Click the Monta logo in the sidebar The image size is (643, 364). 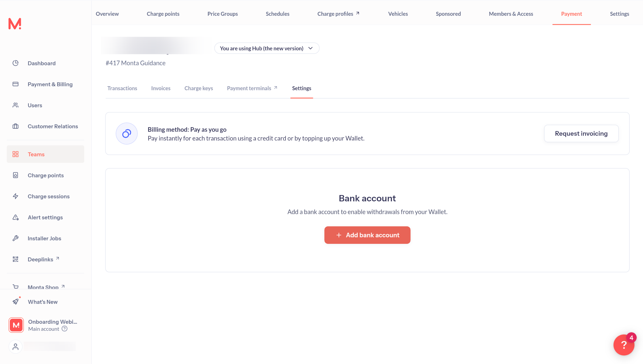15,24
